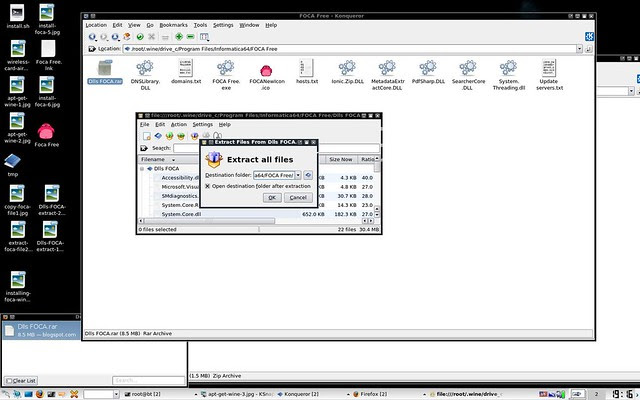Toggle Open destination folder after extraction checkbox
Viewport: 640px width, 400px height.
tap(207, 186)
